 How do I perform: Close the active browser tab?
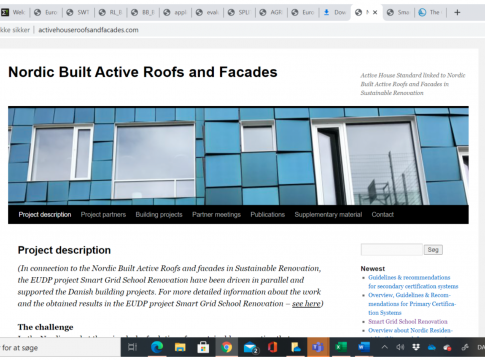[375, 12]
